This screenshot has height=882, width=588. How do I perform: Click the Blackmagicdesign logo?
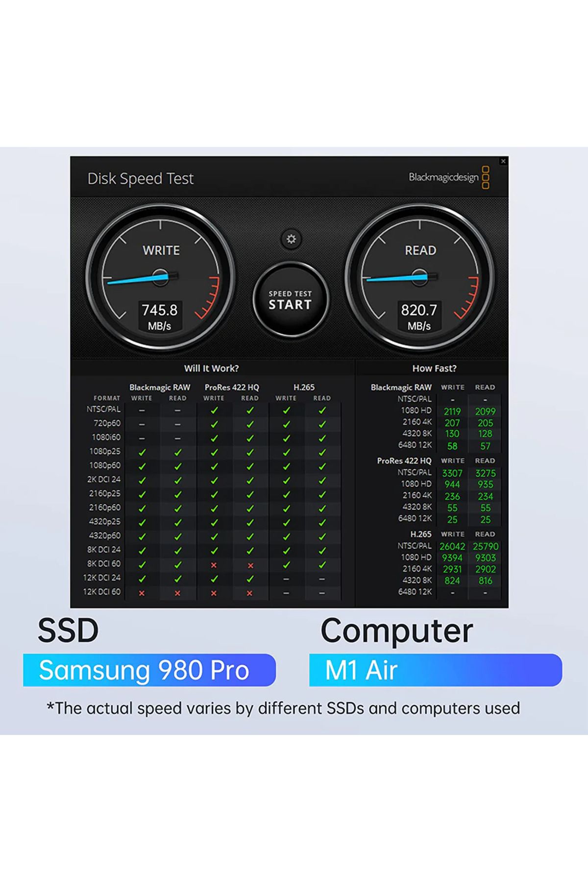(x=449, y=177)
